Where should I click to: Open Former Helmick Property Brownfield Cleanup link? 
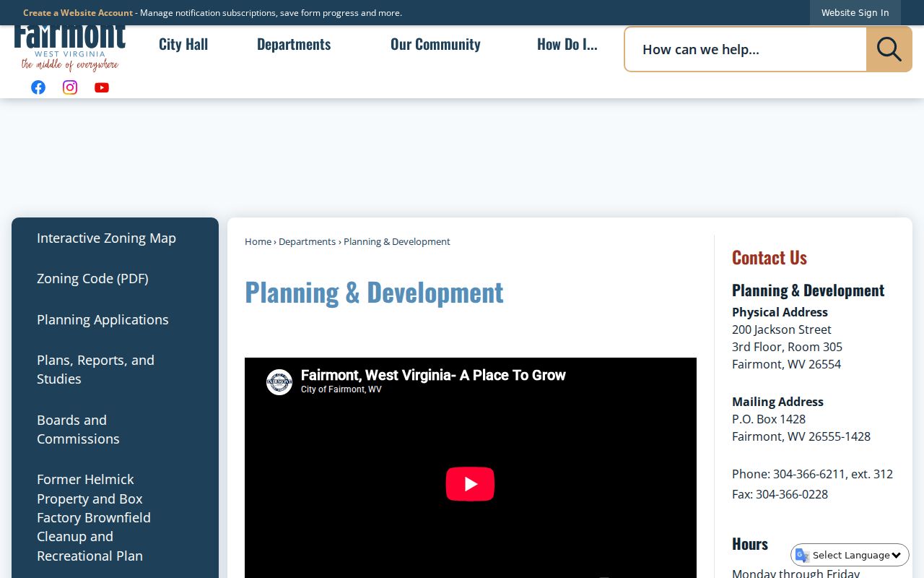[94, 517]
